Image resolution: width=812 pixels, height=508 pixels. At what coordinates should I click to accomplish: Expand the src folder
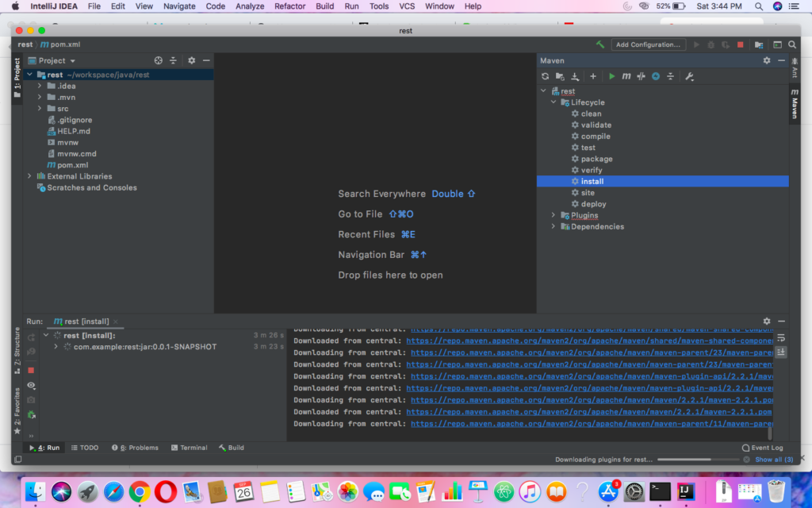[40, 108]
